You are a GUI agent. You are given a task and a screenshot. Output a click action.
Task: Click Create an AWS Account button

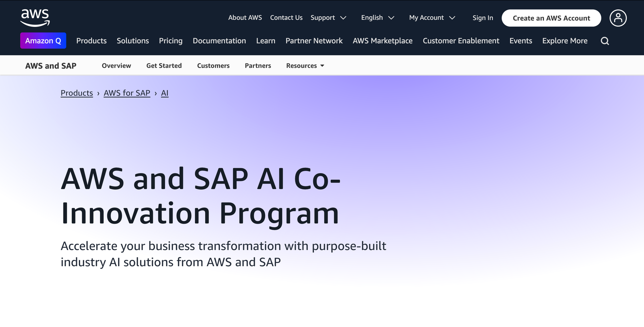pos(551,18)
